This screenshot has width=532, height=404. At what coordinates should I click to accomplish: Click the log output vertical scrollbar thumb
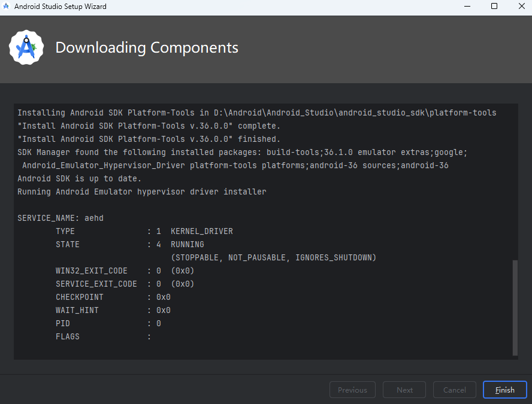pos(515,308)
